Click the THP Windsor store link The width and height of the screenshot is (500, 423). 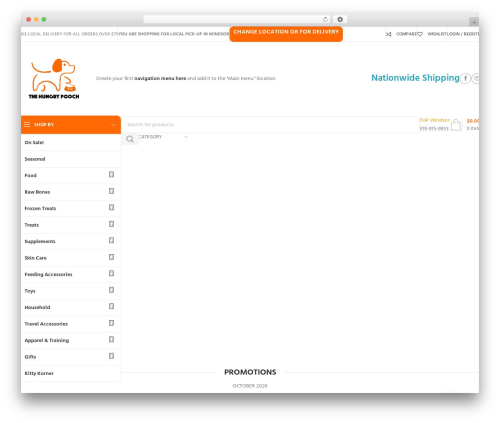pos(434,120)
